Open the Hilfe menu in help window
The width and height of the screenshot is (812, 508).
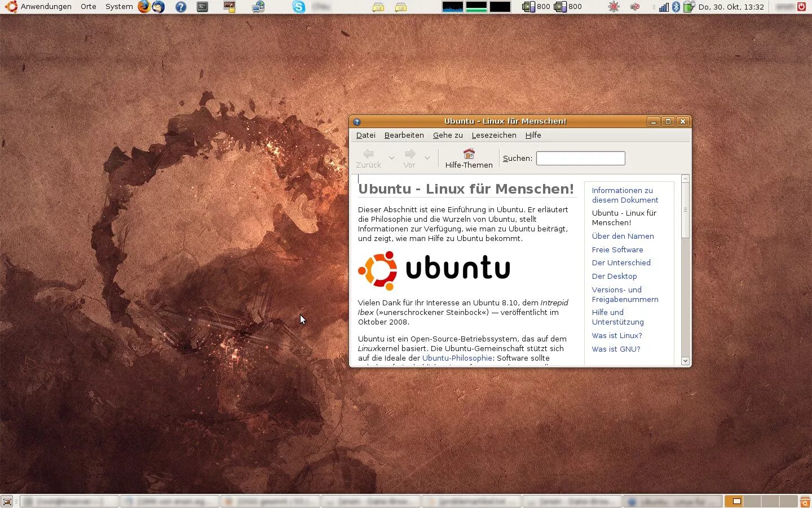point(533,135)
